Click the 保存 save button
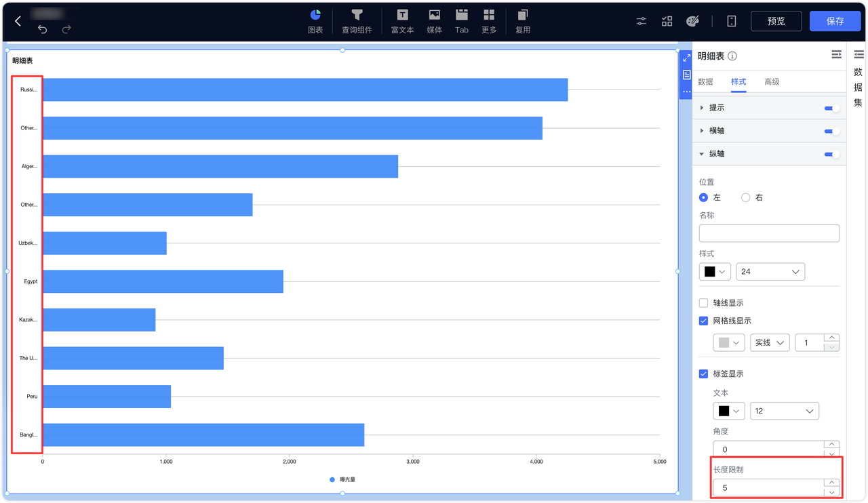 click(x=835, y=21)
